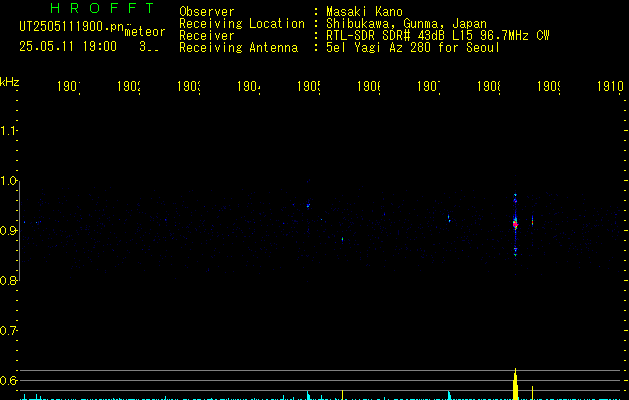Click the 1905 time axis label
629x400 pixels.
pos(309,86)
